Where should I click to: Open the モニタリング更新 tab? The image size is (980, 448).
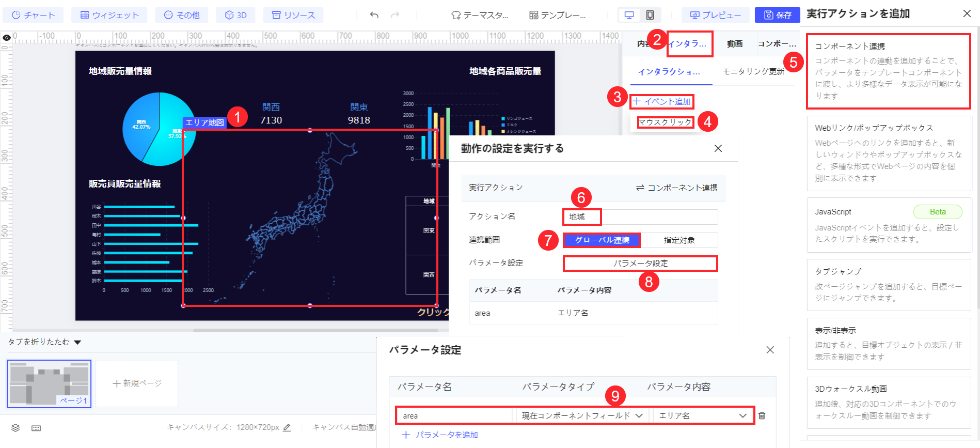753,71
